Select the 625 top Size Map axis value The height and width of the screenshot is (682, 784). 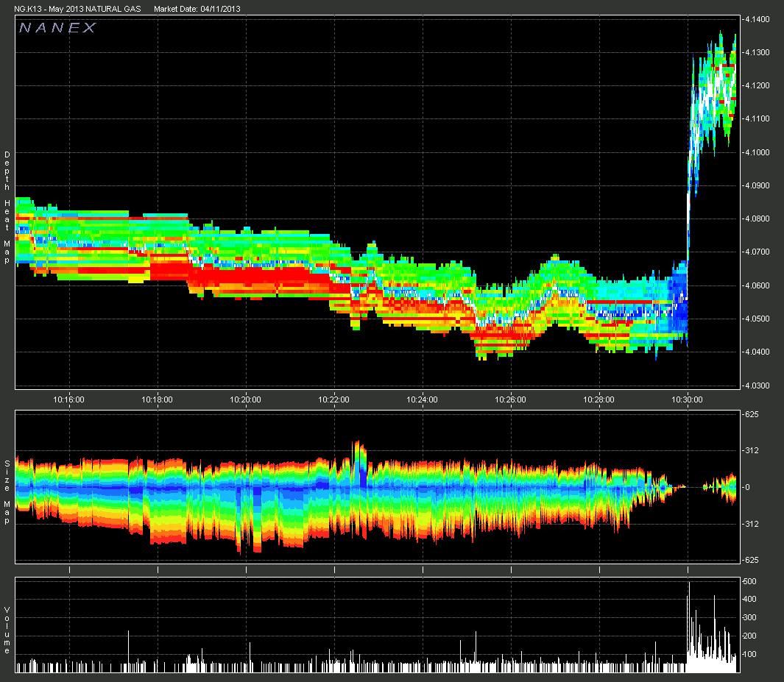pyautogui.click(x=752, y=414)
